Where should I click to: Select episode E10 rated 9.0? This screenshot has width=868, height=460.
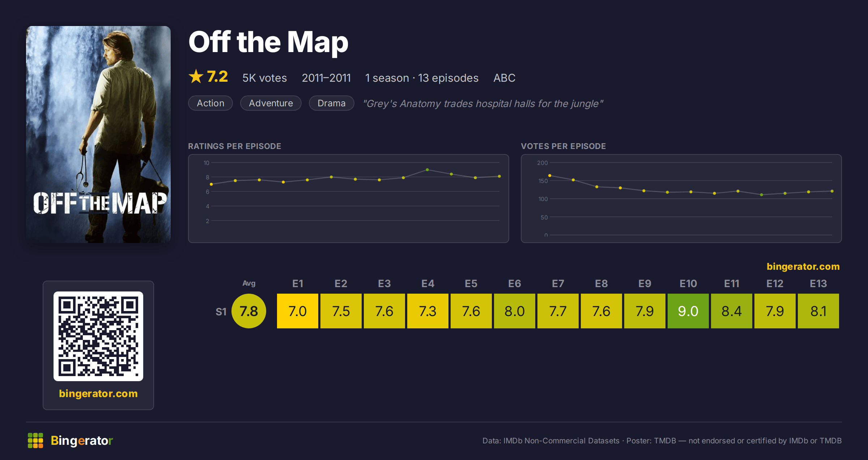688,311
